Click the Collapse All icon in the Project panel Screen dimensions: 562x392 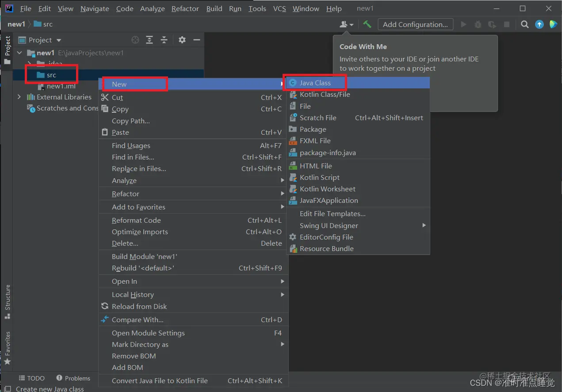(x=164, y=40)
